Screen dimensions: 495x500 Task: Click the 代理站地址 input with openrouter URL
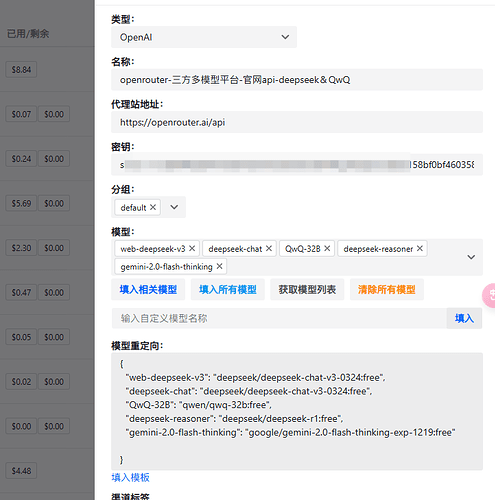[297, 122]
